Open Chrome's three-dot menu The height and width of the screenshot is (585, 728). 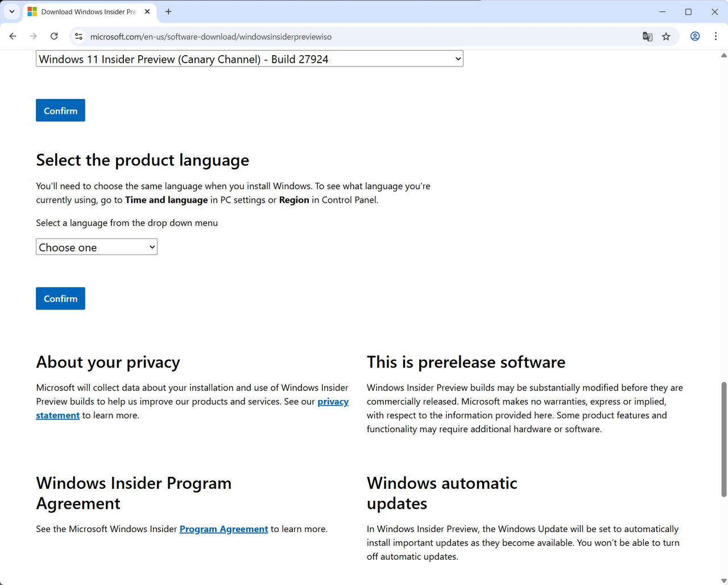point(715,36)
